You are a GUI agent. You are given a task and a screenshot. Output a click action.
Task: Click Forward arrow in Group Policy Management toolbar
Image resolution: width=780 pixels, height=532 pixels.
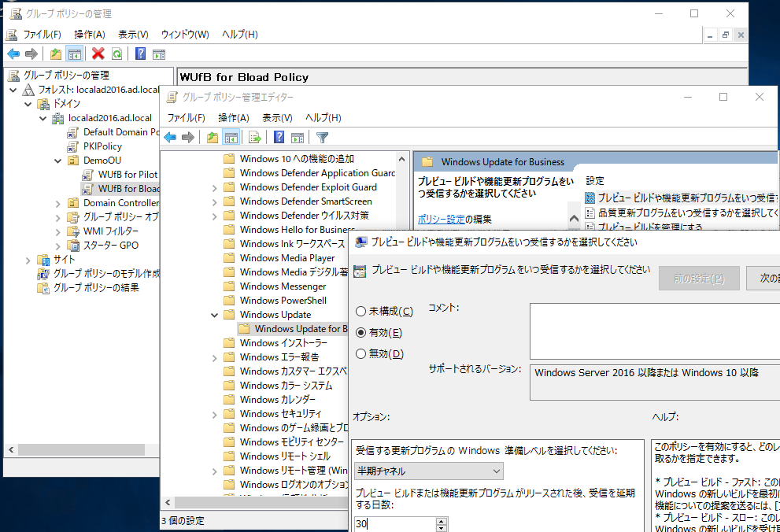[x=31, y=54]
